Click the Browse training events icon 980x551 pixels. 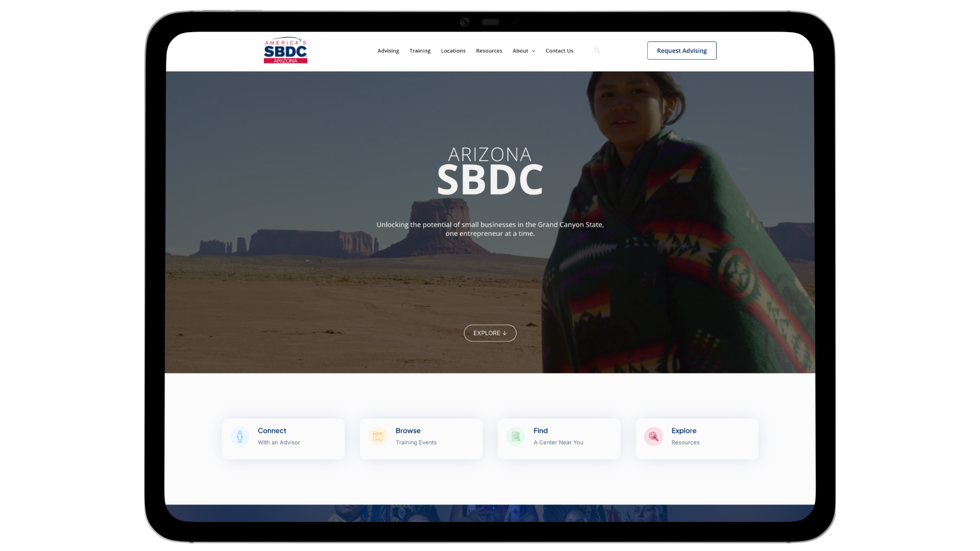coord(378,437)
